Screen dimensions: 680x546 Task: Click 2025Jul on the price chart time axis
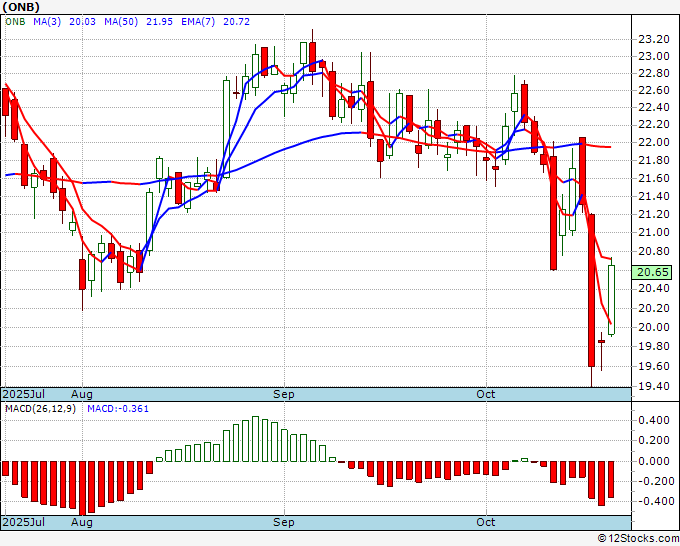coord(24,394)
